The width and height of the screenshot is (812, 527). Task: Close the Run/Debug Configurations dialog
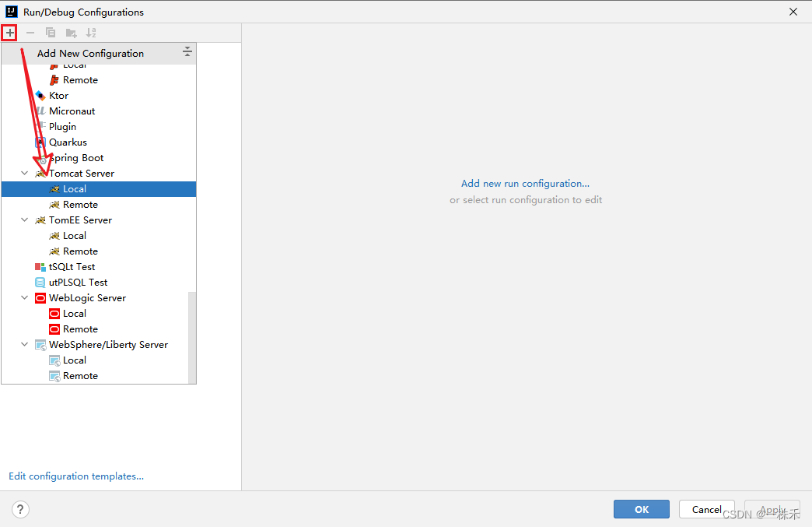(x=793, y=12)
